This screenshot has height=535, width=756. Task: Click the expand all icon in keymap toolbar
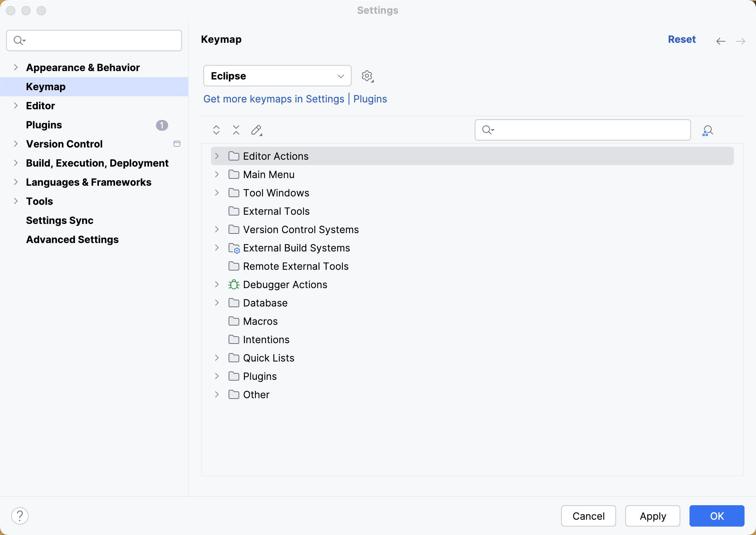click(x=216, y=130)
